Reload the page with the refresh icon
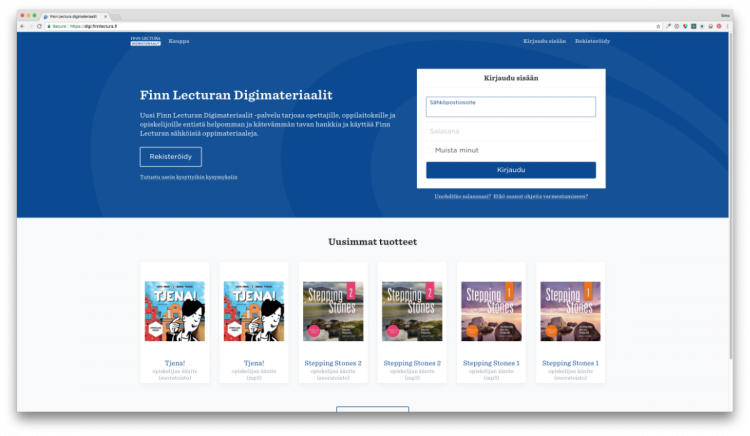750x436 pixels. [39, 26]
